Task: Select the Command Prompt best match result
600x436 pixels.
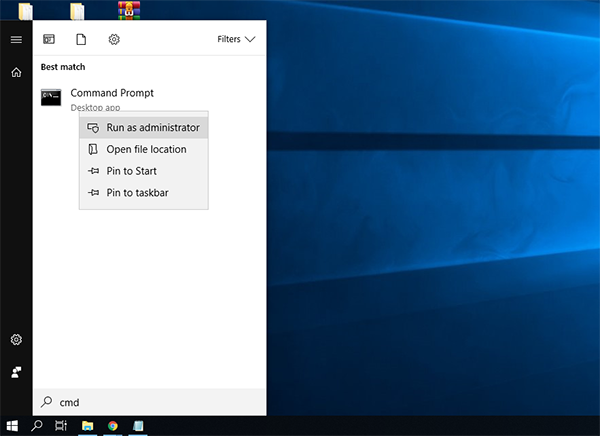Action: 149,98
